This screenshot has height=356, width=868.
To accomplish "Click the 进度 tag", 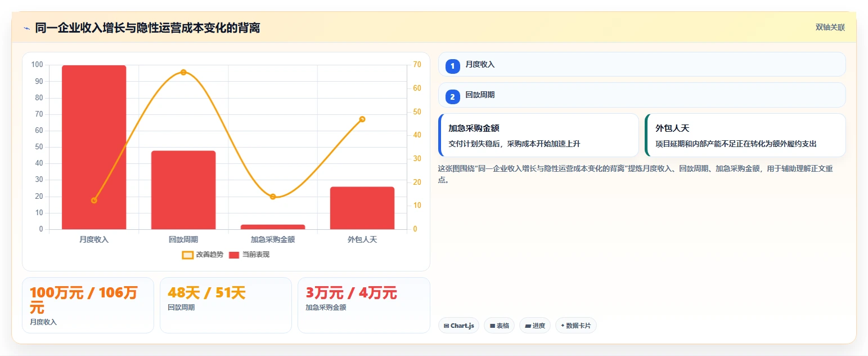I will tap(535, 326).
